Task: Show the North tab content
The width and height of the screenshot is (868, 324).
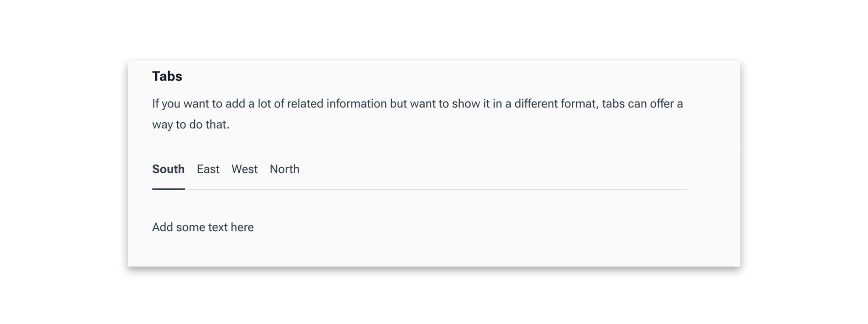Action: click(284, 169)
